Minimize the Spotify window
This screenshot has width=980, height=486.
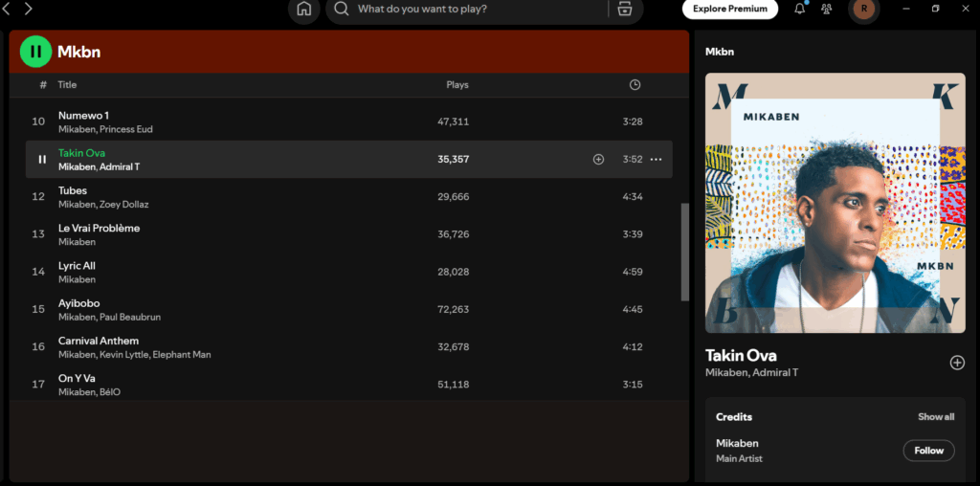(906, 9)
